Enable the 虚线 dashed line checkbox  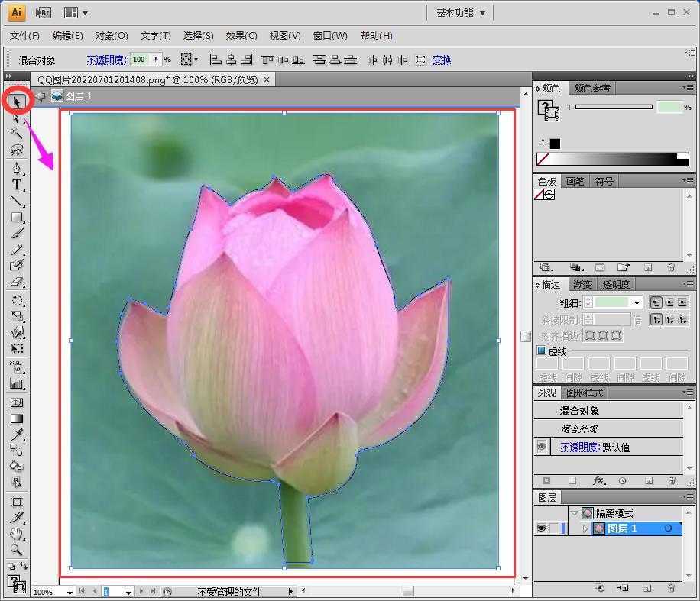(x=542, y=351)
